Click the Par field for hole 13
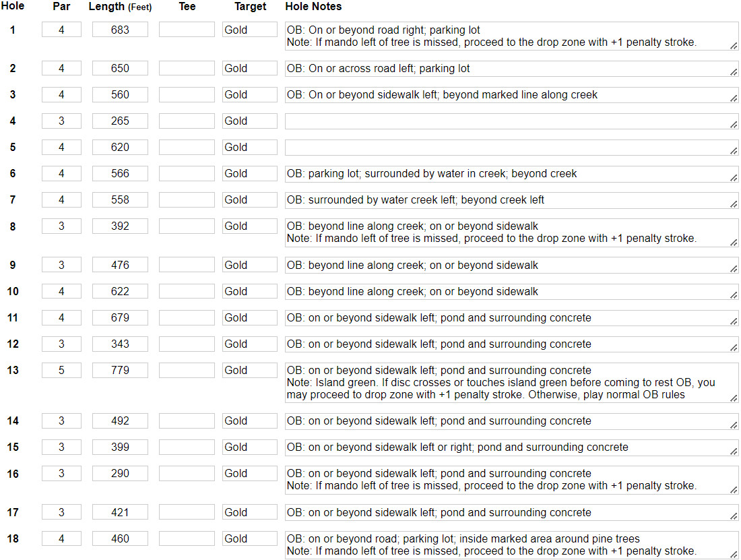Viewport: 741px width, 560px height. pyautogui.click(x=61, y=371)
